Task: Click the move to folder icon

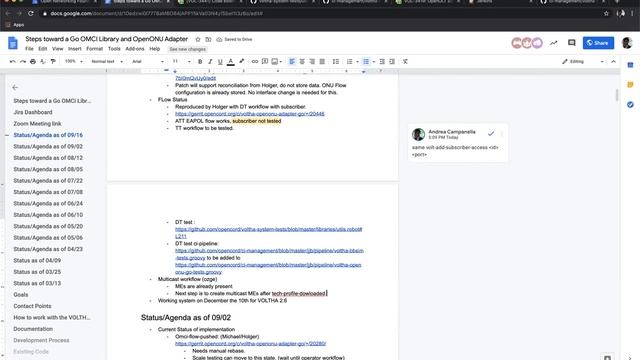Action: [x=208, y=40]
